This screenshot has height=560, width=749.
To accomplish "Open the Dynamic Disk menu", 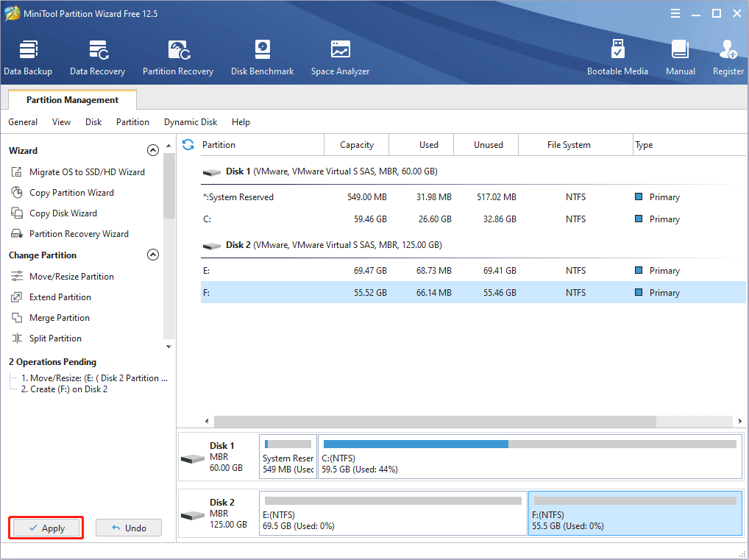I will click(x=191, y=122).
